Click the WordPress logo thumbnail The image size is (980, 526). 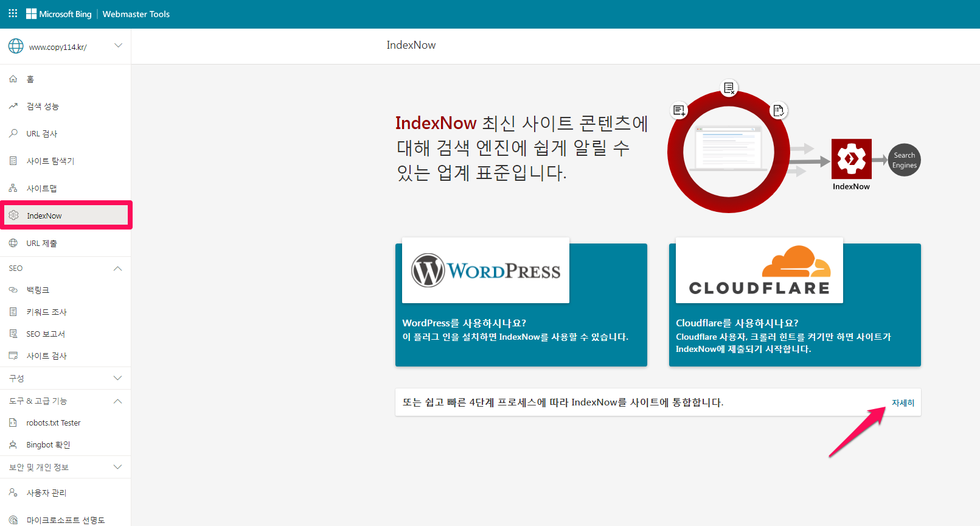tap(485, 270)
